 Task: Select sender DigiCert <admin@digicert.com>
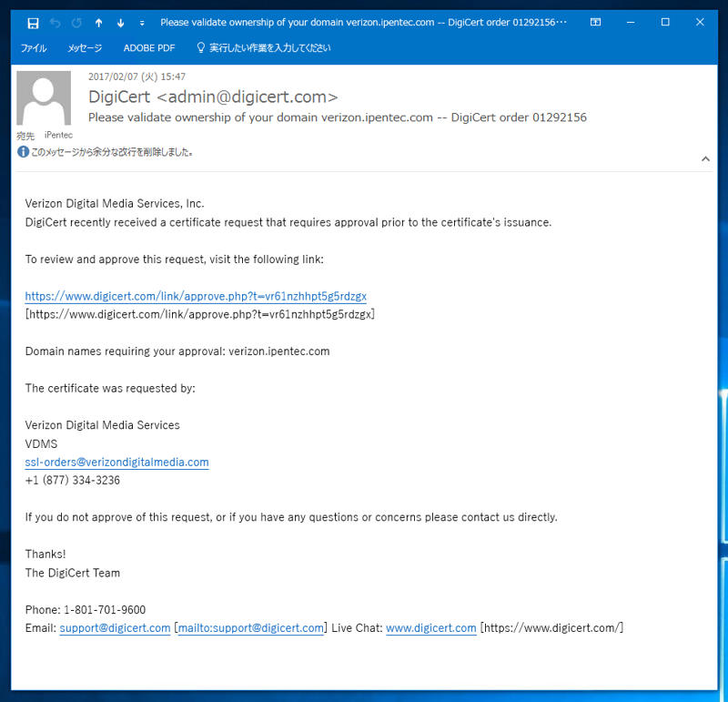pos(213,97)
